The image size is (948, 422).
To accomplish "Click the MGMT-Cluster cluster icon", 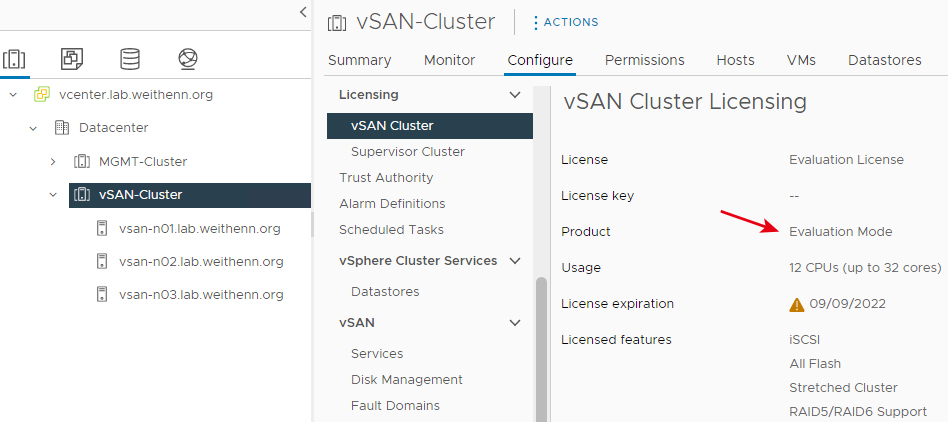I will click(x=82, y=161).
